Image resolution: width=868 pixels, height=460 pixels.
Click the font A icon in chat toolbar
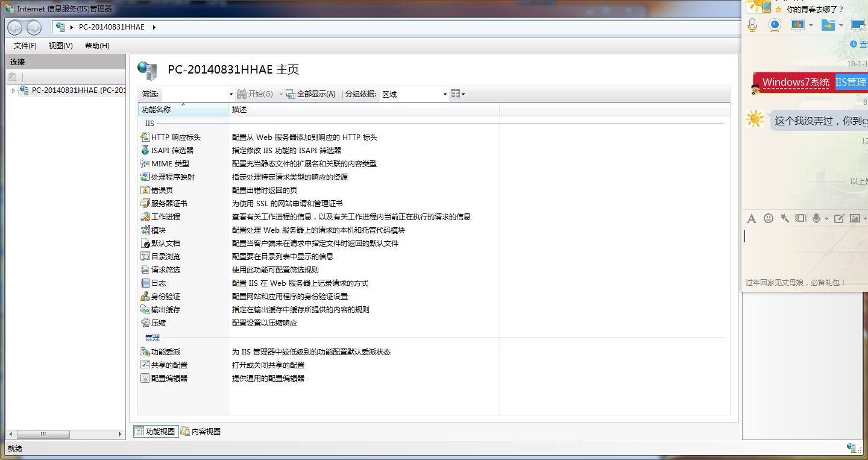point(751,218)
